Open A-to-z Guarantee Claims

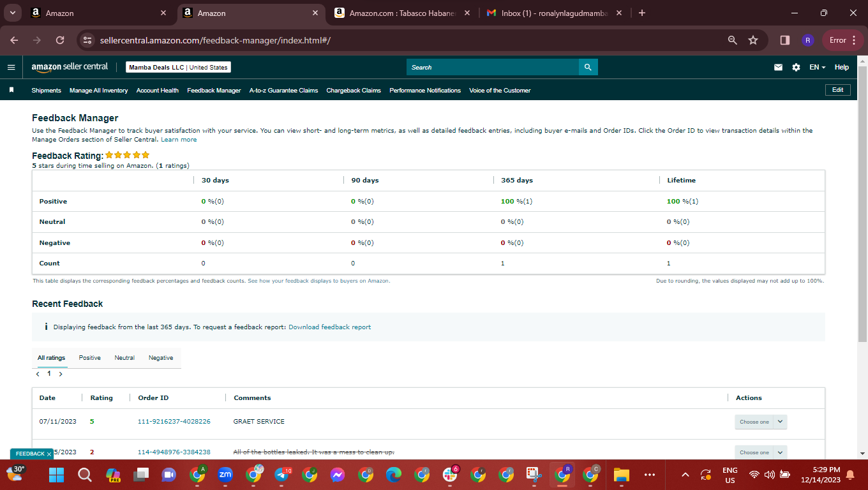[x=283, y=91]
